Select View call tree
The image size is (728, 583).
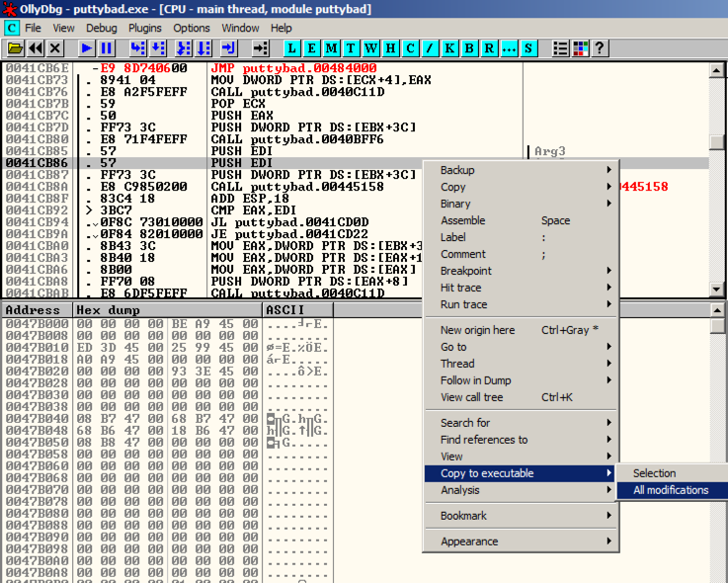pyautogui.click(x=522, y=397)
